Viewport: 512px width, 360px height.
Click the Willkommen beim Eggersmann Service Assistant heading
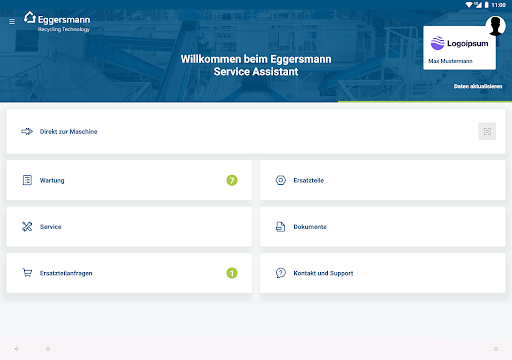(256, 65)
